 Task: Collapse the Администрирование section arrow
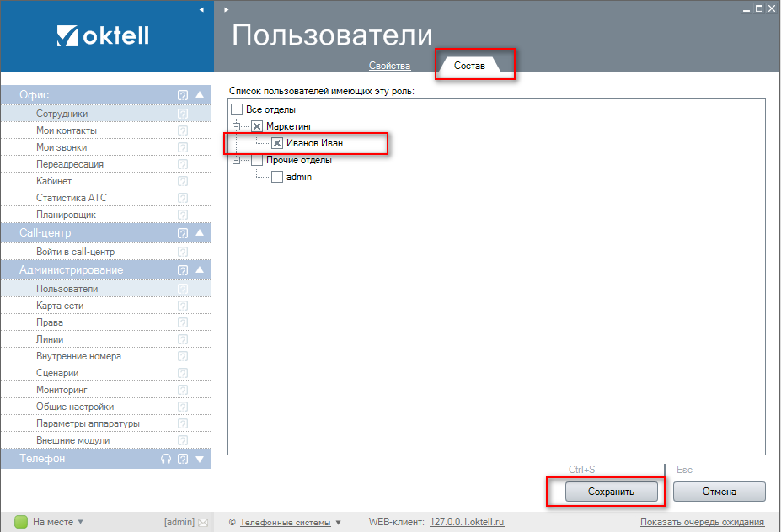200,270
